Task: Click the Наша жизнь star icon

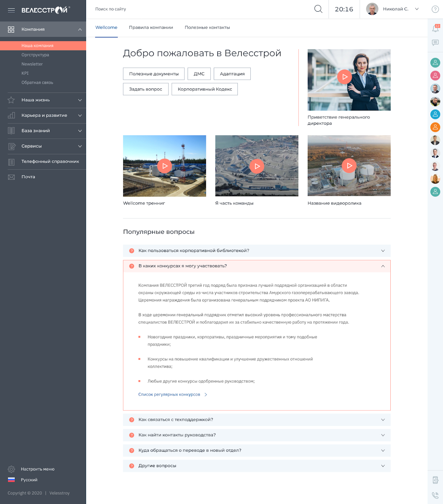Action: (11, 100)
